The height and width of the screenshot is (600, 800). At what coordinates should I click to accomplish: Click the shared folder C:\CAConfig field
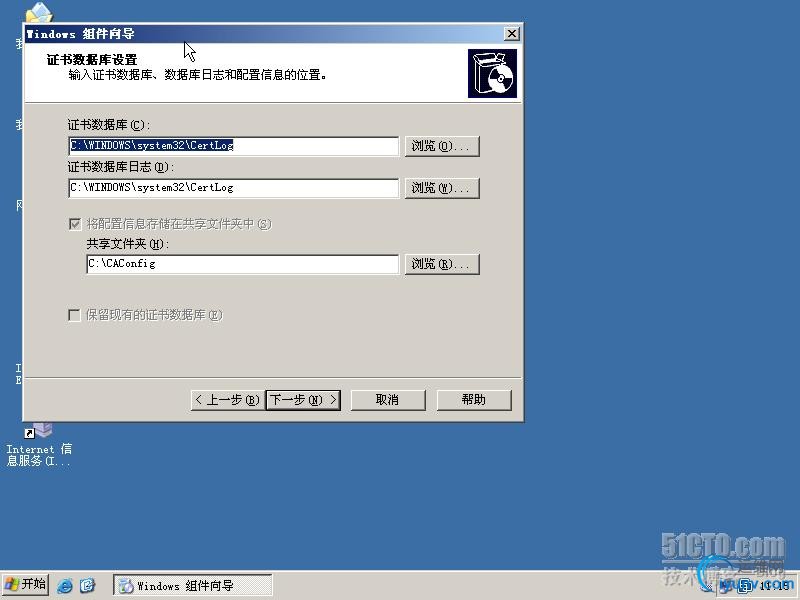(243, 264)
